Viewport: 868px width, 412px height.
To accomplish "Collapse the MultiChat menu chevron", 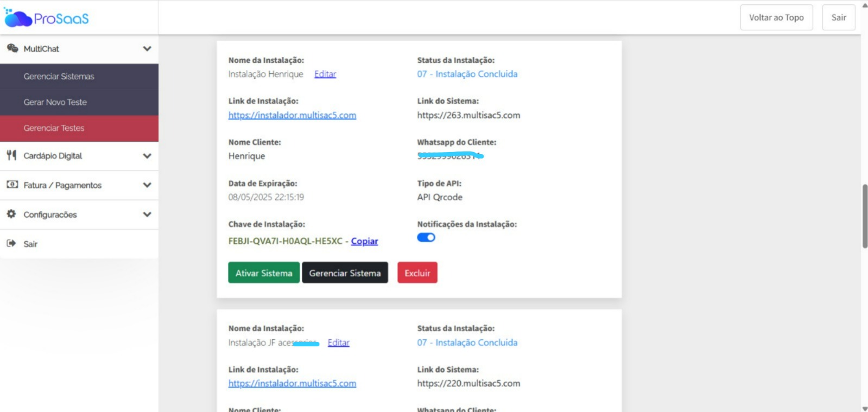I will pyautogui.click(x=147, y=49).
